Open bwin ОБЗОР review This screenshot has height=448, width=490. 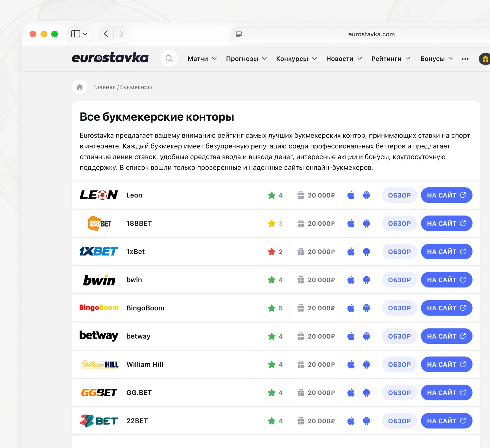[x=399, y=280]
